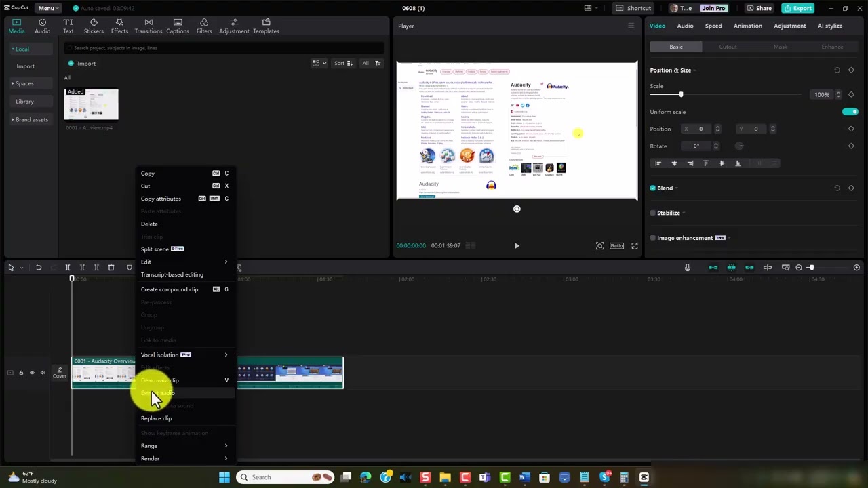Uncheck the Blend checkbox

tap(653, 188)
